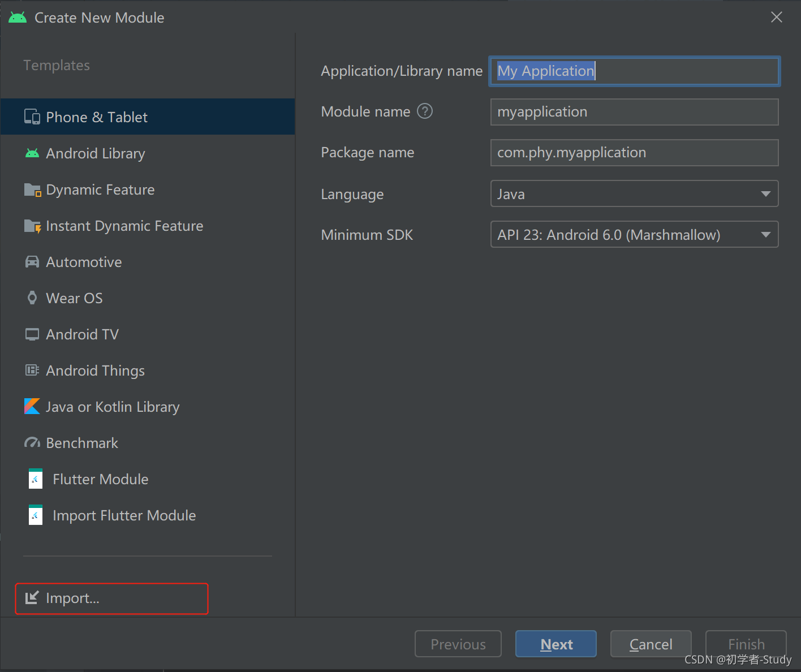Image resolution: width=801 pixels, height=672 pixels.
Task: Open the Language dropdown arrow
Action: [x=766, y=194]
